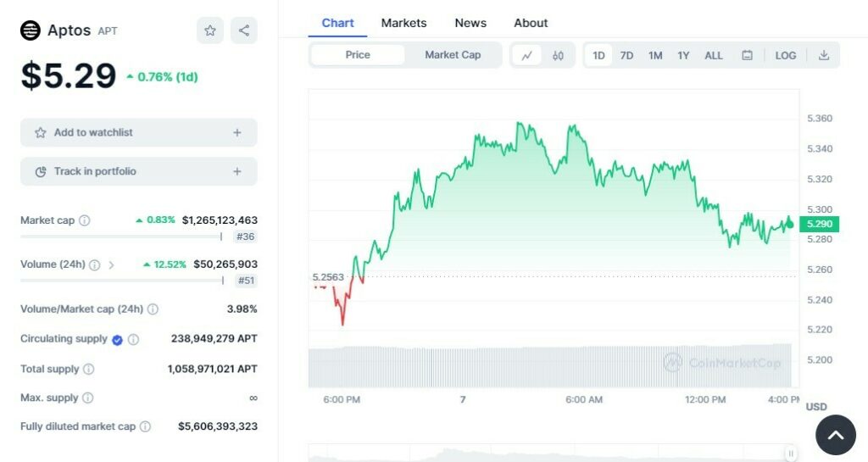This screenshot has width=868, height=462.
Task: Select the 1Y time range
Action: point(683,55)
